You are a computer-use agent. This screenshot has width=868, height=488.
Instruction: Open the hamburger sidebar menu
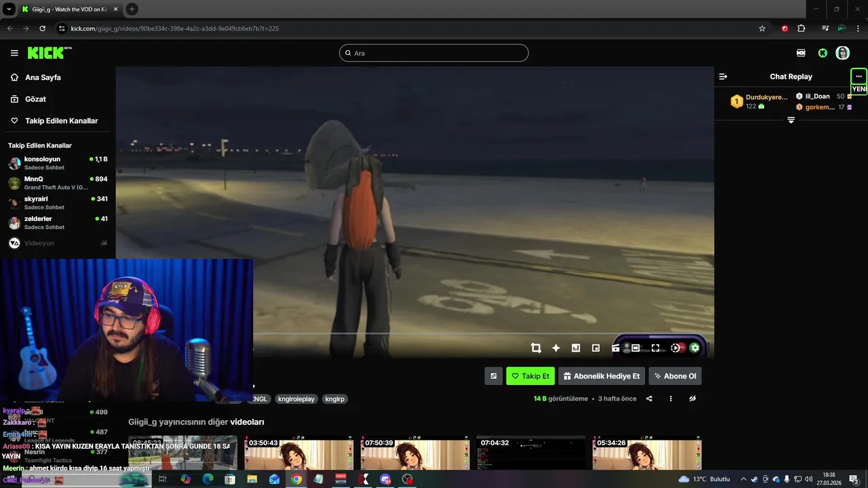(x=14, y=53)
